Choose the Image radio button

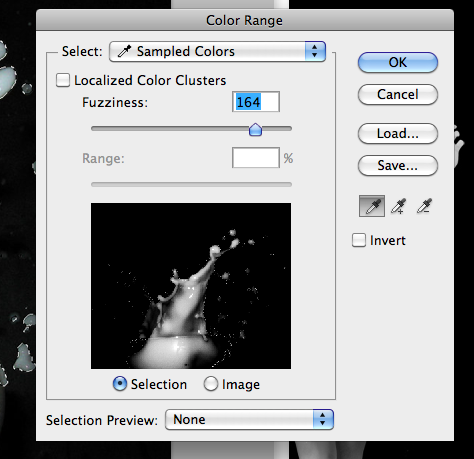[x=211, y=384]
